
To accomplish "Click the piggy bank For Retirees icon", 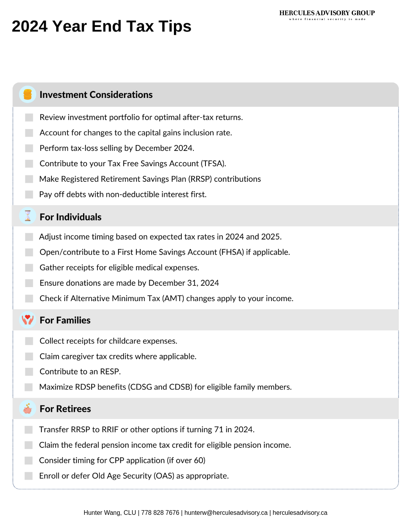I will click(x=27, y=409).
